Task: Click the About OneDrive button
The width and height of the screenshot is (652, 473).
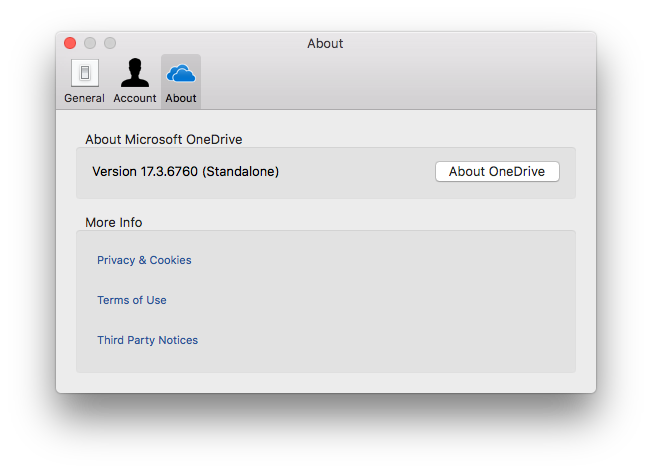Action: [x=497, y=171]
